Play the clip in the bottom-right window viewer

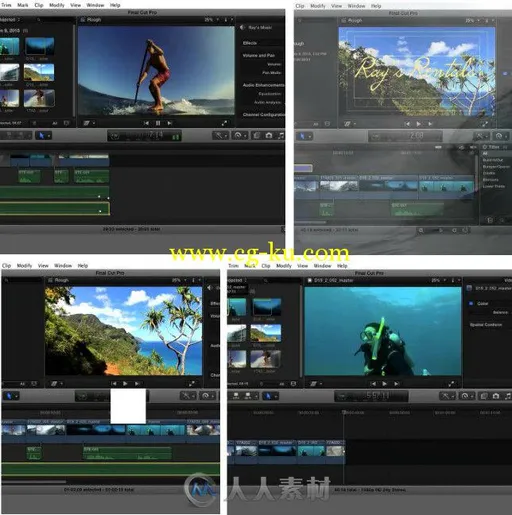point(385,384)
